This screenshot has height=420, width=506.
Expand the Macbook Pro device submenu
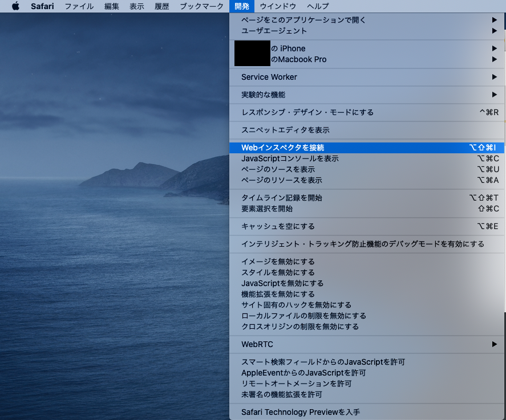pos(367,59)
